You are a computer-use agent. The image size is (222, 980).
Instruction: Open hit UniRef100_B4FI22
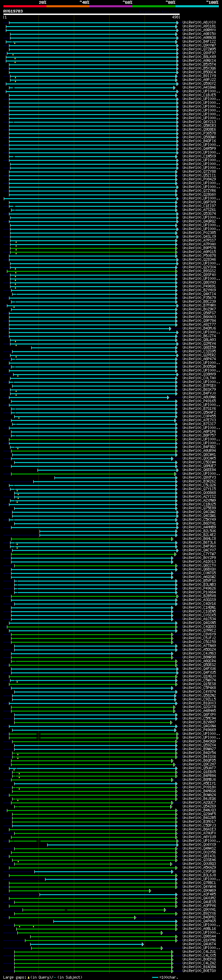[x=199, y=41]
